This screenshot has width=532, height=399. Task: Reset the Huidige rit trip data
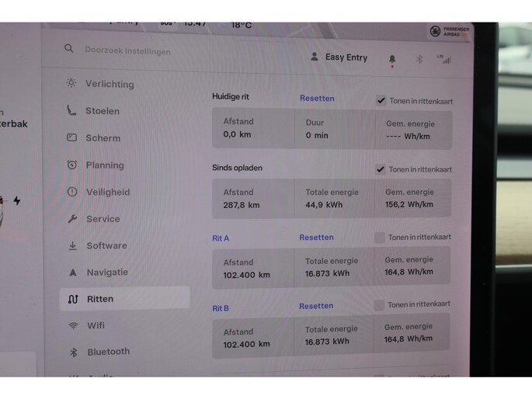tap(317, 99)
